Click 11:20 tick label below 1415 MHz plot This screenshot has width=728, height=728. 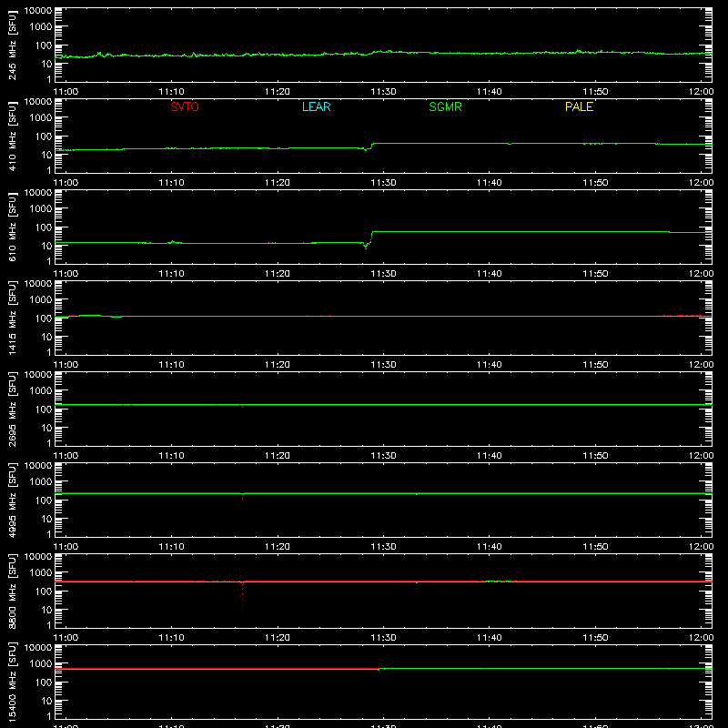pos(278,365)
